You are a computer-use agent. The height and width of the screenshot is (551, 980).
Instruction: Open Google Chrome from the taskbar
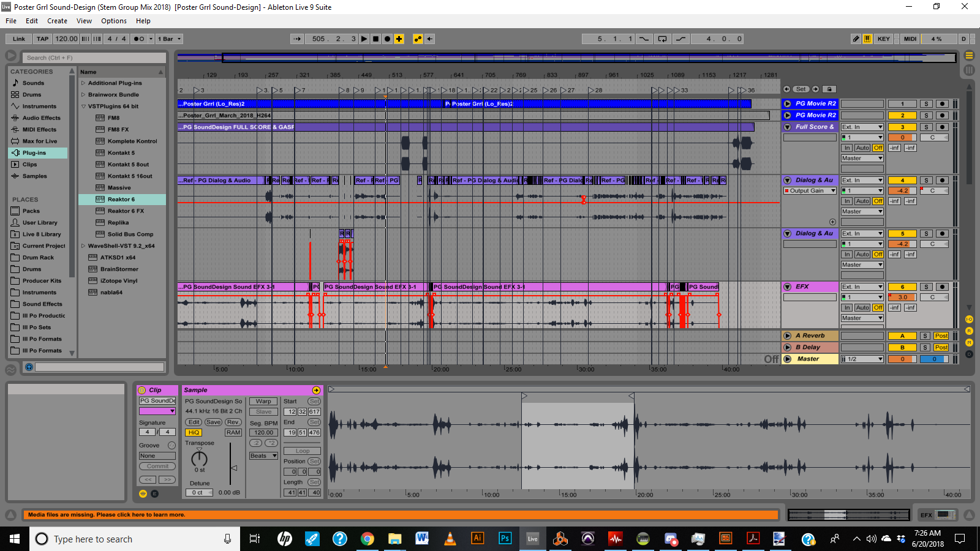point(367,539)
